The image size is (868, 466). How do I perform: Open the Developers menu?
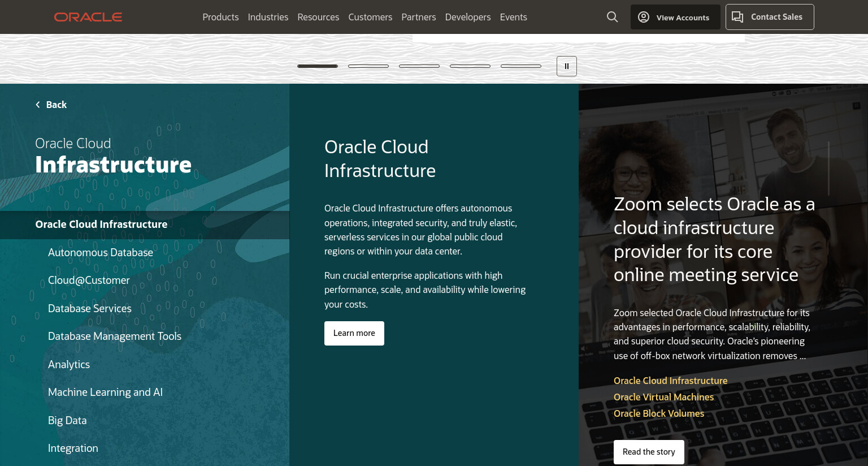coord(468,17)
